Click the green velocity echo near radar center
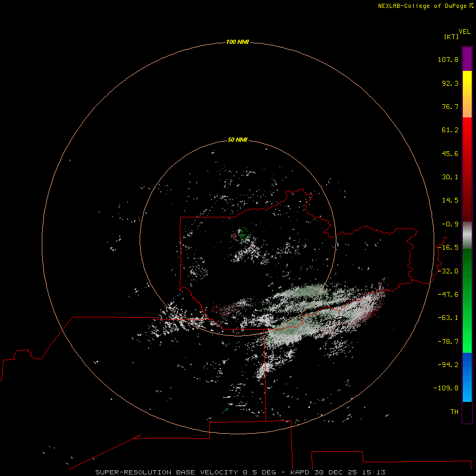The width and height of the screenshot is (476, 476). click(x=244, y=234)
